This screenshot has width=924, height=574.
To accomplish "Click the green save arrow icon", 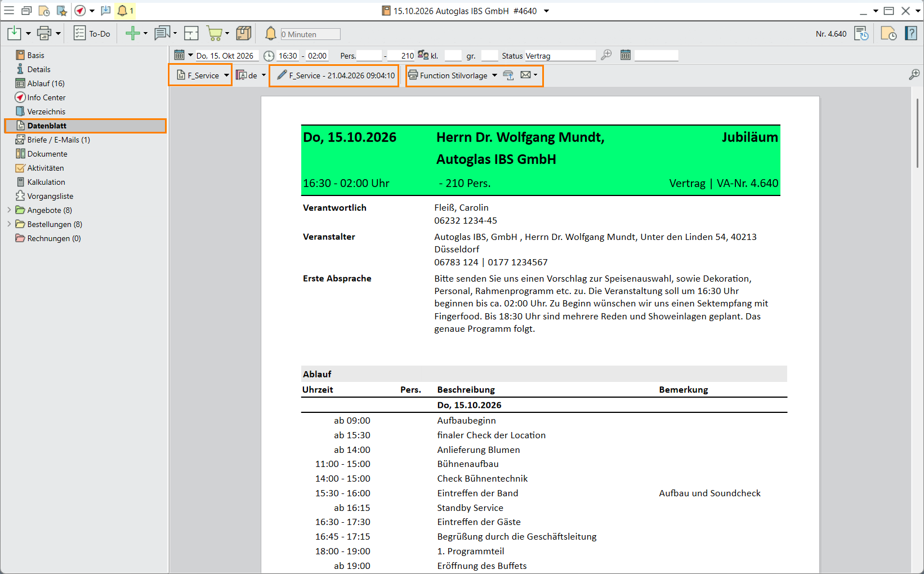I will point(14,34).
